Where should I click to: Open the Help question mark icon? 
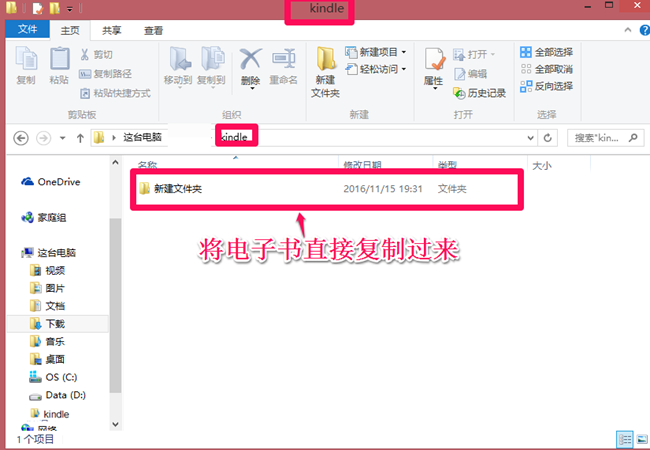pyautogui.click(x=644, y=30)
